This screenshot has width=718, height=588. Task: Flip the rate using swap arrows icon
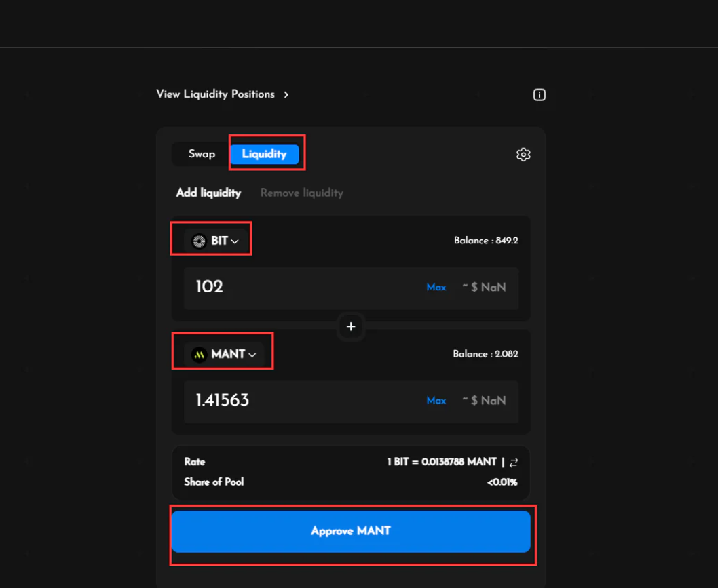pyautogui.click(x=513, y=462)
